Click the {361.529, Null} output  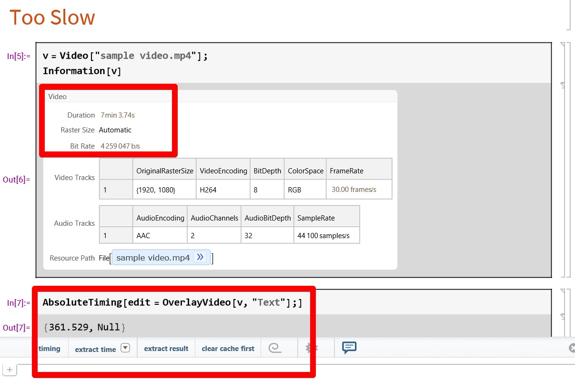(x=84, y=327)
